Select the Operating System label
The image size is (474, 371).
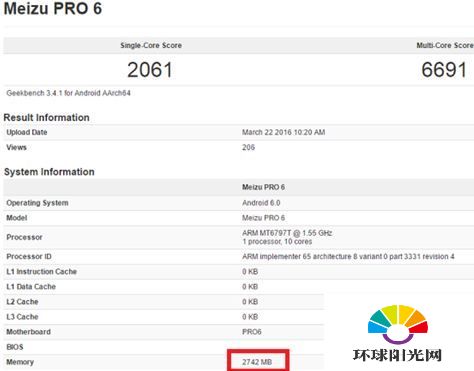pyautogui.click(x=37, y=203)
